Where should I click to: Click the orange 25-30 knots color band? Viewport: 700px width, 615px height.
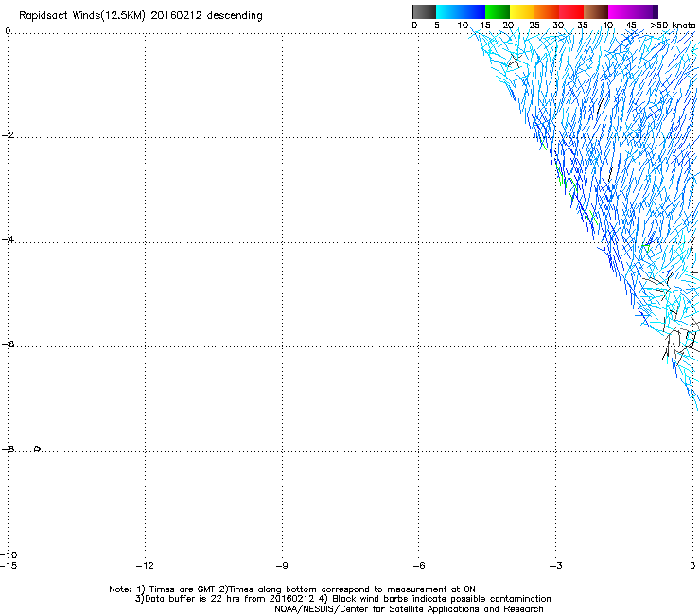coord(547,11)
